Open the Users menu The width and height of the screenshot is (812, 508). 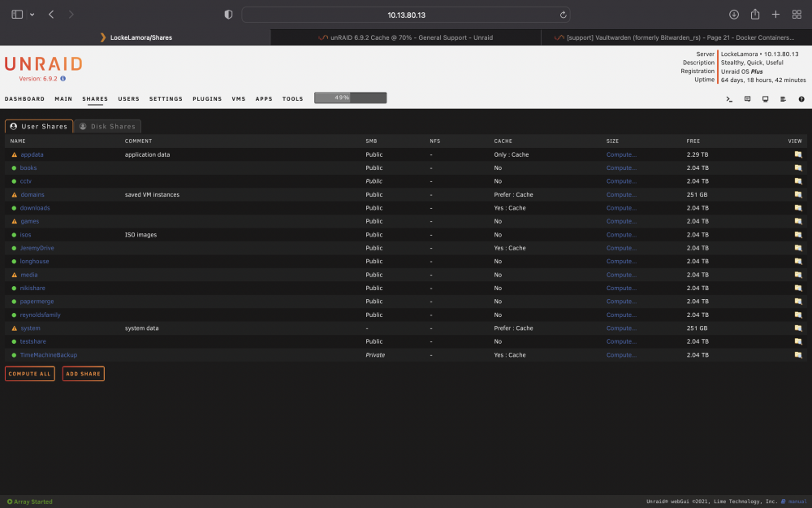pyautogui.click(x=128, y=99)
